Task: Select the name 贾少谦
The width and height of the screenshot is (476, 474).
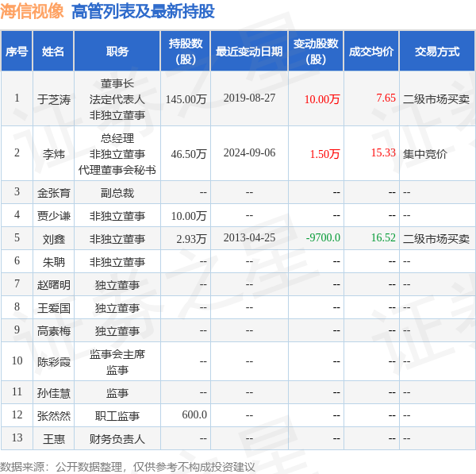Action: click(54, 216)
